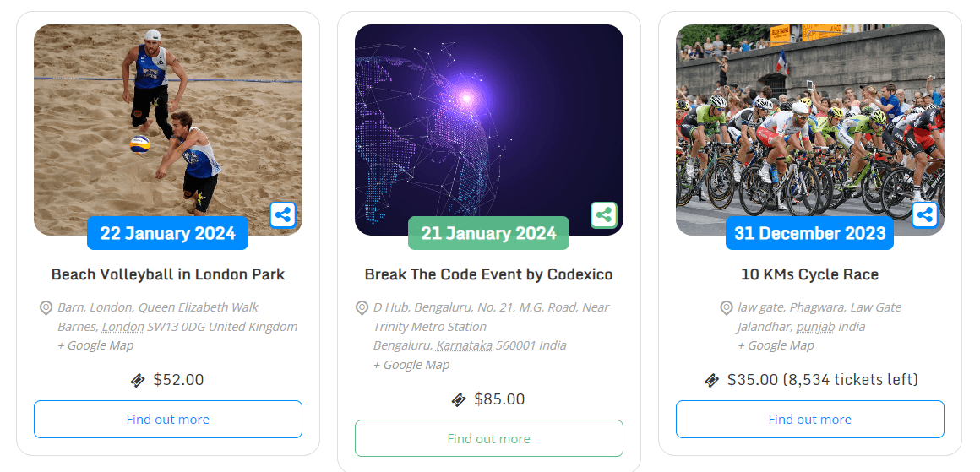Viewport: 980px width, 472px height.
Task: Share the 10 KMs Cycle Race event
Action: [x=925, y=214]
